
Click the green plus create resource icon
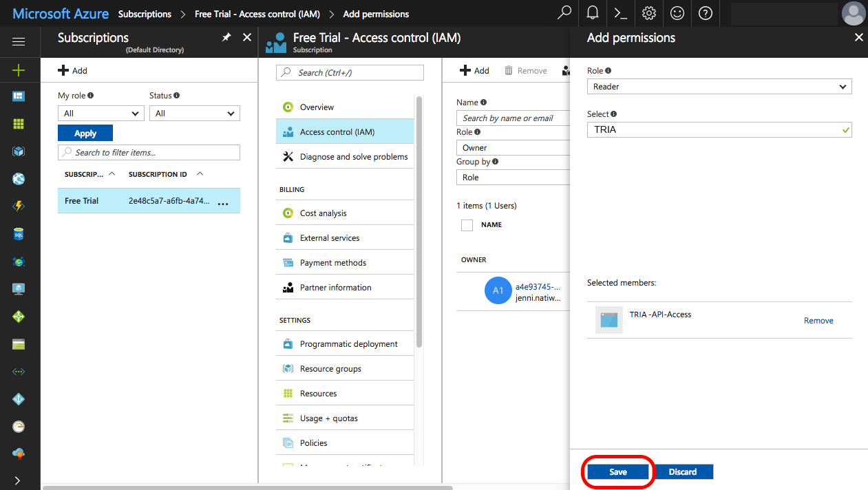tap(19, 70)
